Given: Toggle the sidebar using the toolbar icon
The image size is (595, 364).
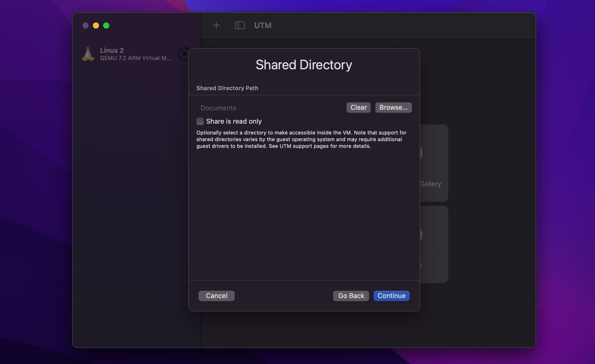Looking at the screenshot, I should pos(240,25).
